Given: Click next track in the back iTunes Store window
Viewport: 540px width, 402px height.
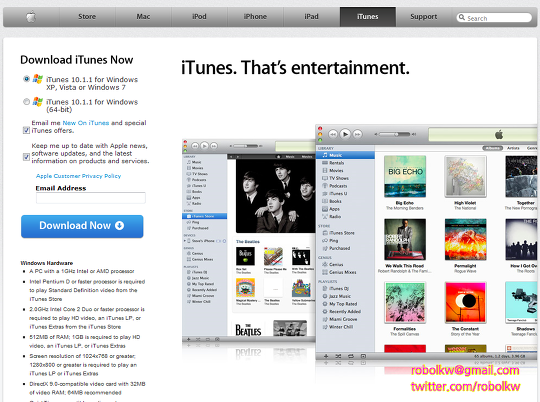Looking at the screenshot, I should coord(214,146).
